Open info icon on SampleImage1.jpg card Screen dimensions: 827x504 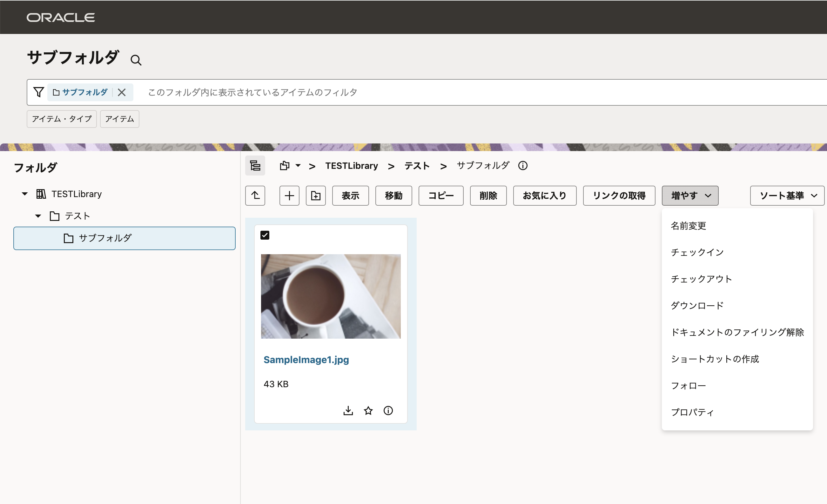point(388,410)
